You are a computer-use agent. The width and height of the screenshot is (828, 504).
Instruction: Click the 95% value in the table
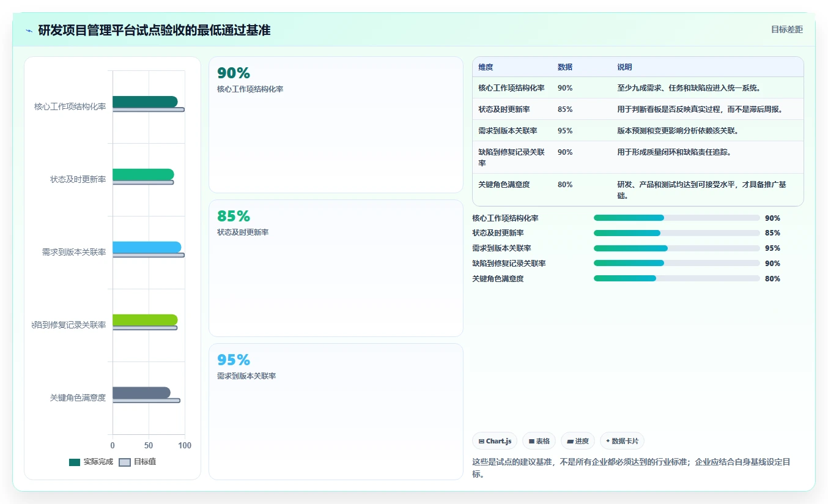(565, 130)
